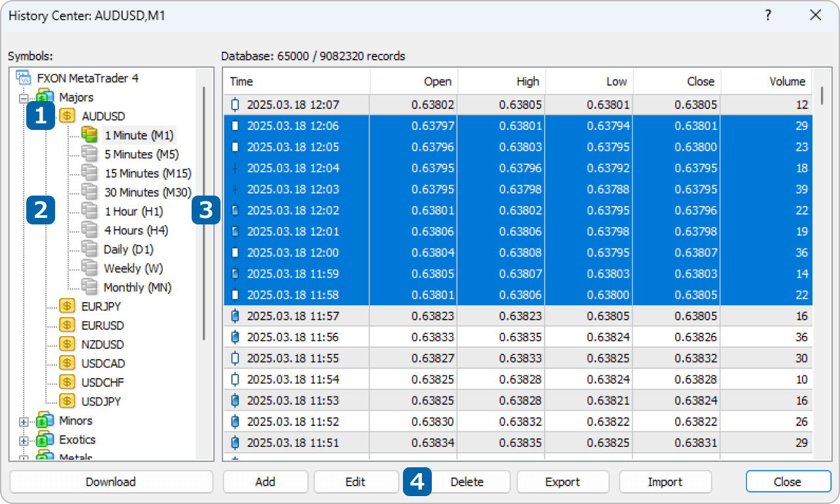Screen dimensions: 840x504
Task: Click the 0.63788 low value at 12:03
Action: [608, 190]
